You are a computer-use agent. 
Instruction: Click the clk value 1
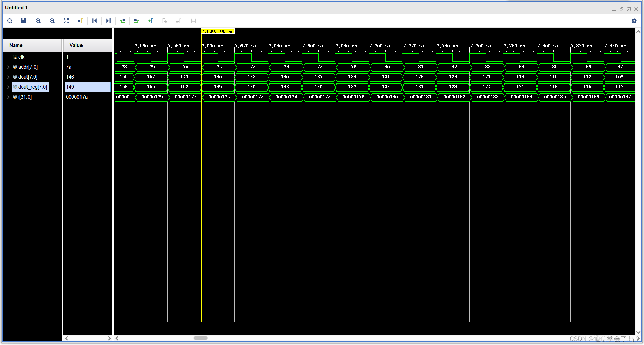coord(67,57)
